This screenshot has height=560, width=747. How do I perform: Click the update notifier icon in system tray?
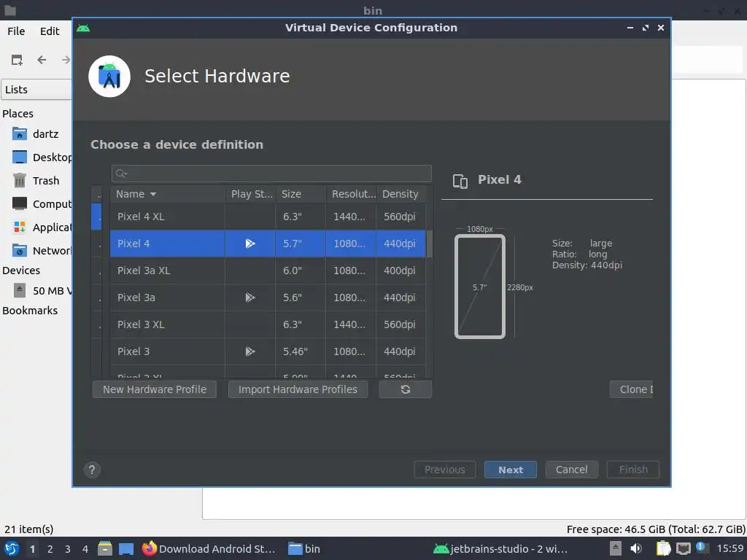point(700,548)
